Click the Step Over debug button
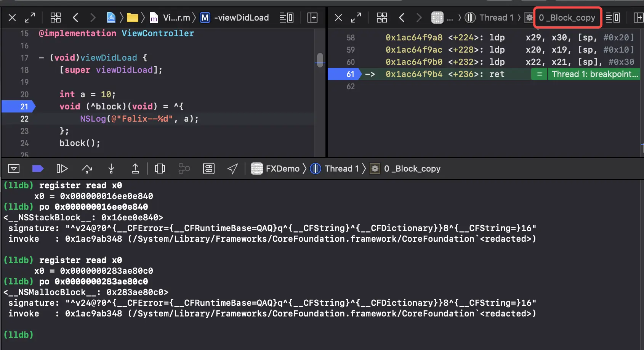 (87, 169)
